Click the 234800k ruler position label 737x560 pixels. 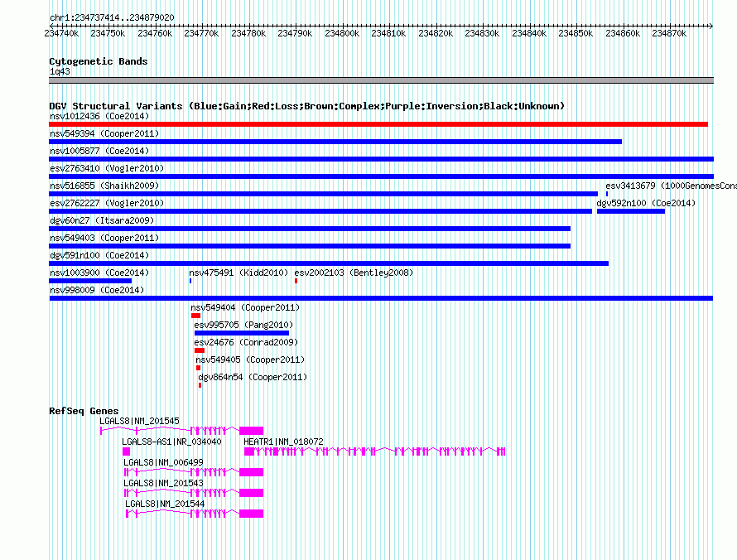(x=342, y=33)
